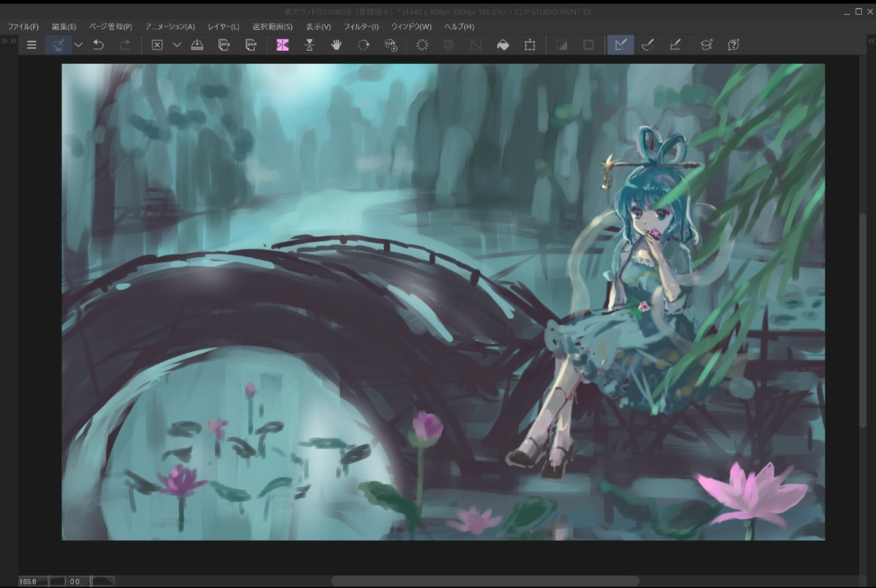876x588 pixels.
Task: Click the hamburger menu button
Action: point(32,45)
